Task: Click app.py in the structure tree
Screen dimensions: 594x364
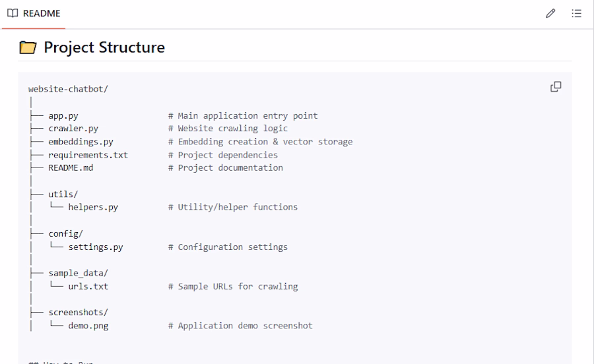Action: point(63,115)
